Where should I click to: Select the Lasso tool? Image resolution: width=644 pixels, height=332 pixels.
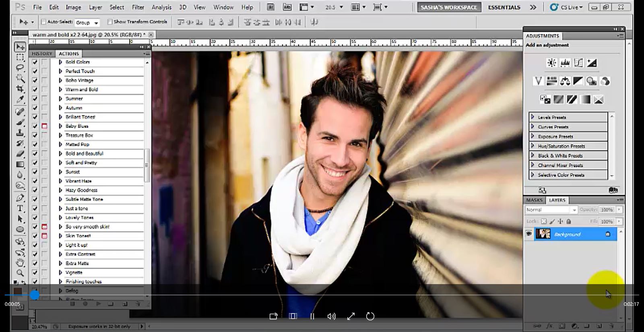[20, 68]
